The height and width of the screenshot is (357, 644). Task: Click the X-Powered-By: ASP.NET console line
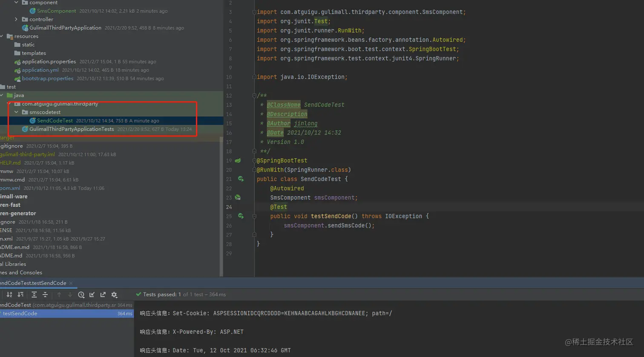pos(192,332)
